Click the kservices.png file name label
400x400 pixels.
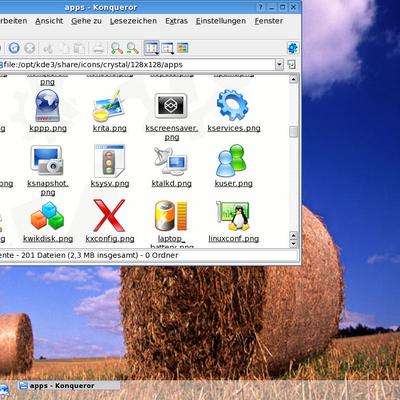[x=234, y=128]
